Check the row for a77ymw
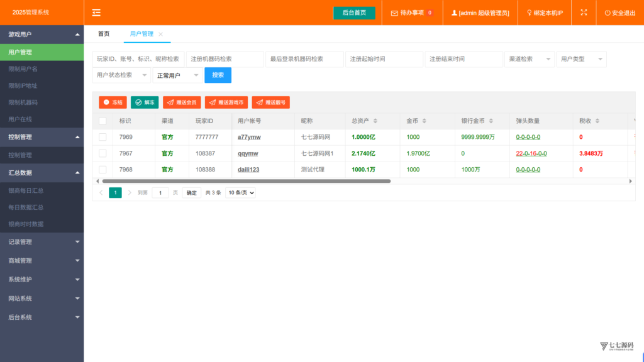The height and width of the screenshot is (362, 644). coord(103,137)
